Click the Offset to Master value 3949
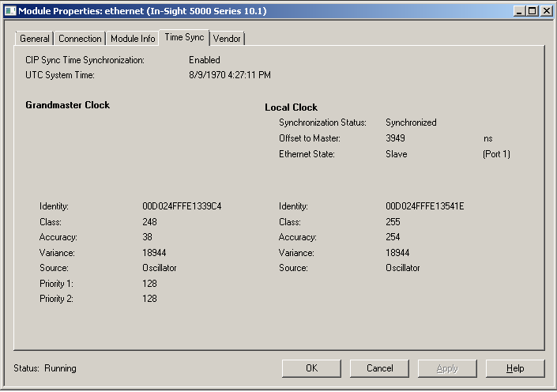Image resolution: width=557 pixels, height=392 pixels. pyautogui.click(x=395, y=138)
